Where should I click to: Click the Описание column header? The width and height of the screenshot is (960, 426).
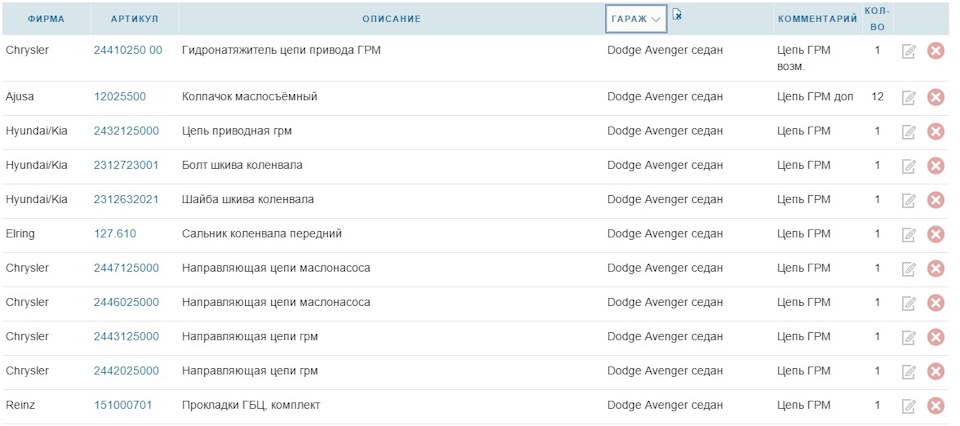pyautogui.click(x=391, y=19)
